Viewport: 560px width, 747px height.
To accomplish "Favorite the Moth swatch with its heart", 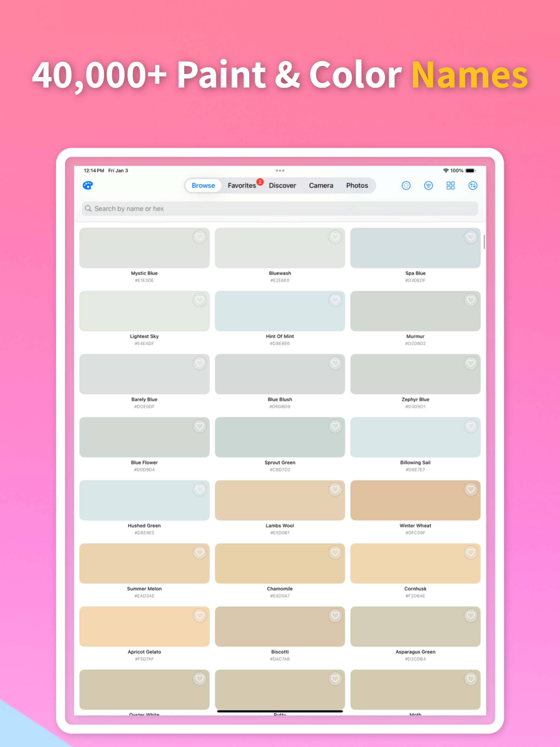I will coord(471,679).
